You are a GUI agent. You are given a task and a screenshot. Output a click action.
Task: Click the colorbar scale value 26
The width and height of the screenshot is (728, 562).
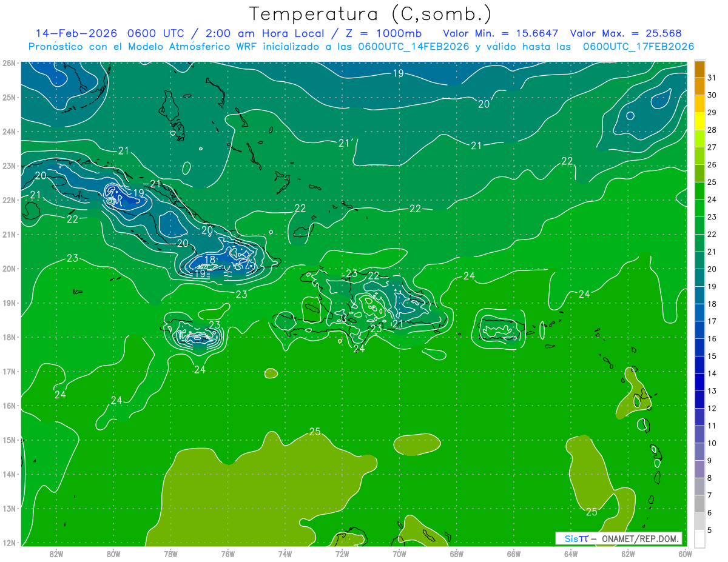coord(712,164)
